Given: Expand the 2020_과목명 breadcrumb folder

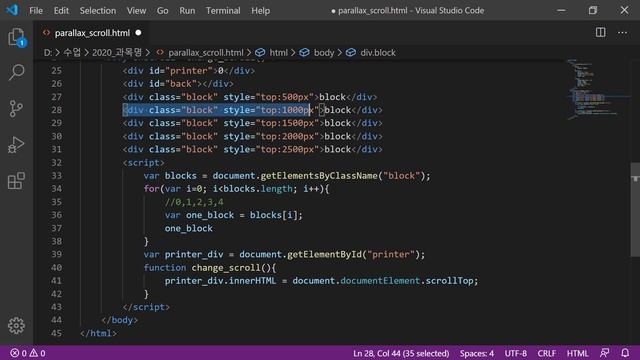Looking at the screenshot, I should coord(117,53).
